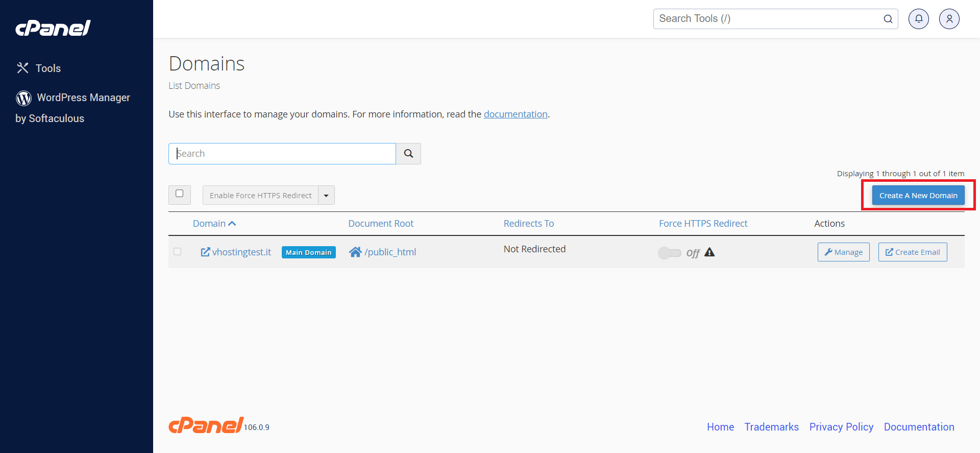Image resolution: width=980 pixels, height=453 pixels.
Task: Click Create Email for vhostingtest.it
Action: coord(913,252)
